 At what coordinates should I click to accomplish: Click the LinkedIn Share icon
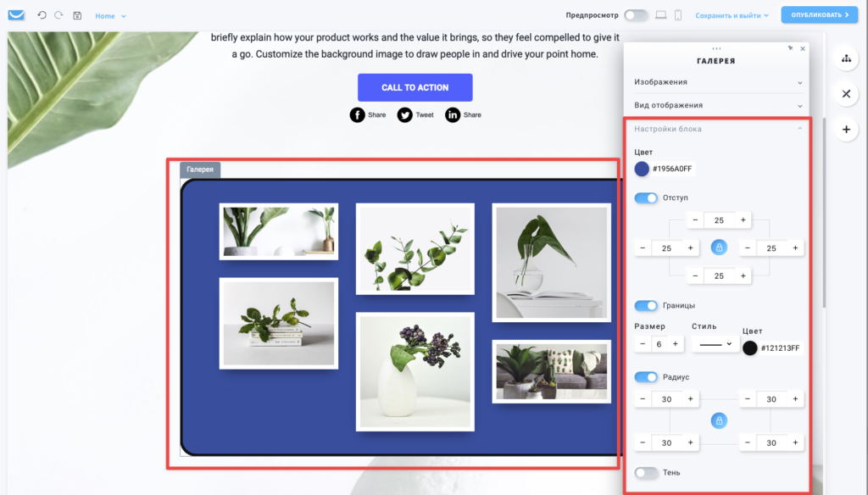tap(453, 114)
